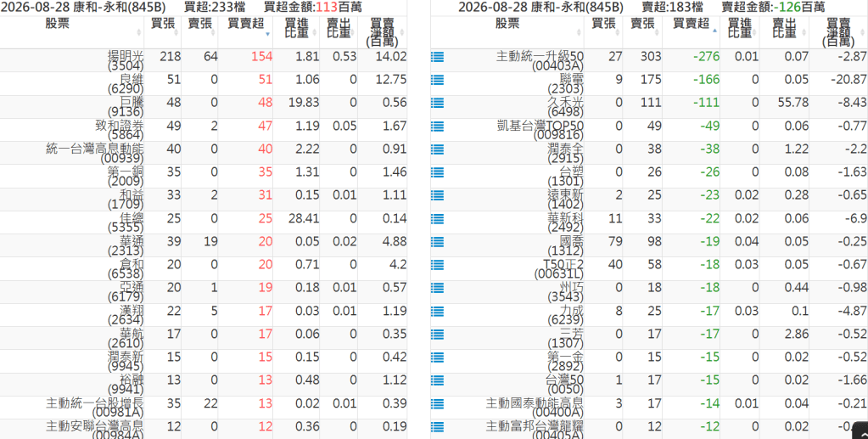868x439 pixels.
Task: Sort the 買超 table by 買張 column
Action: 163,32
